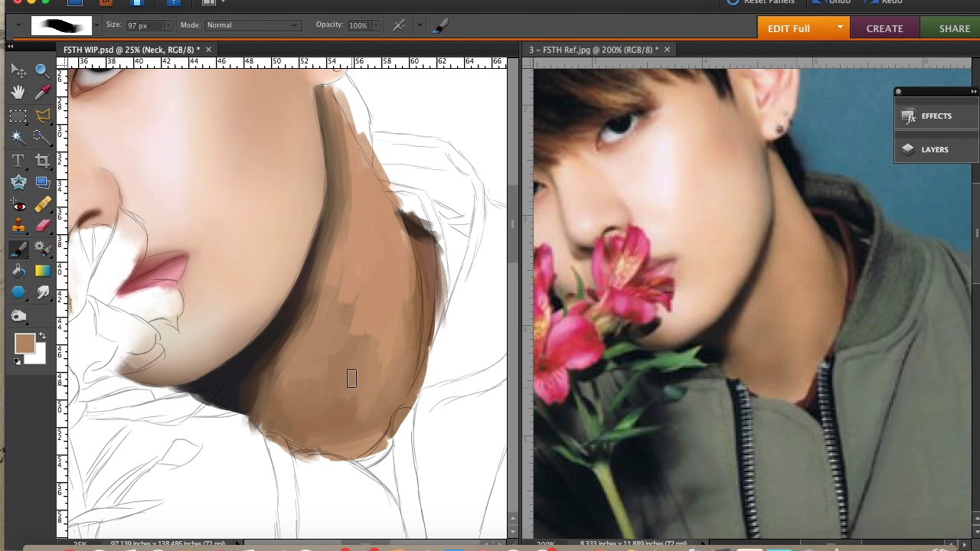The width and height of the screenshot is (980, 551).
Task: Close the FSTH WIP.psd tab
Action: pos(208,50)
